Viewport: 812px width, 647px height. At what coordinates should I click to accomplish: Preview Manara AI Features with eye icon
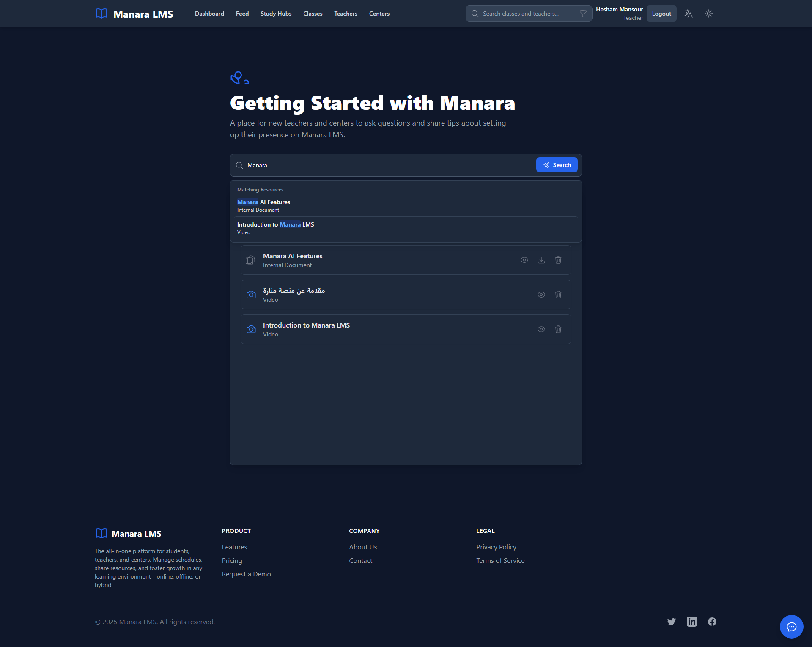click(524, 260)
